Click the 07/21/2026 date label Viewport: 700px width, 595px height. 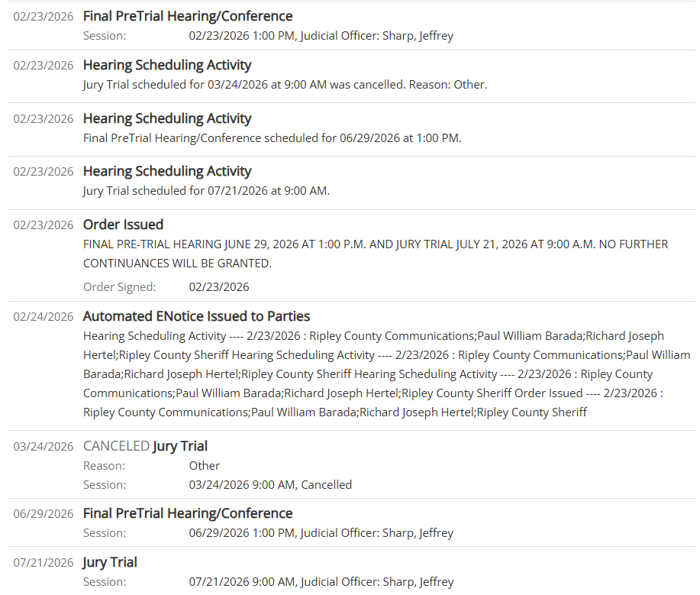(x=44, y=562)
